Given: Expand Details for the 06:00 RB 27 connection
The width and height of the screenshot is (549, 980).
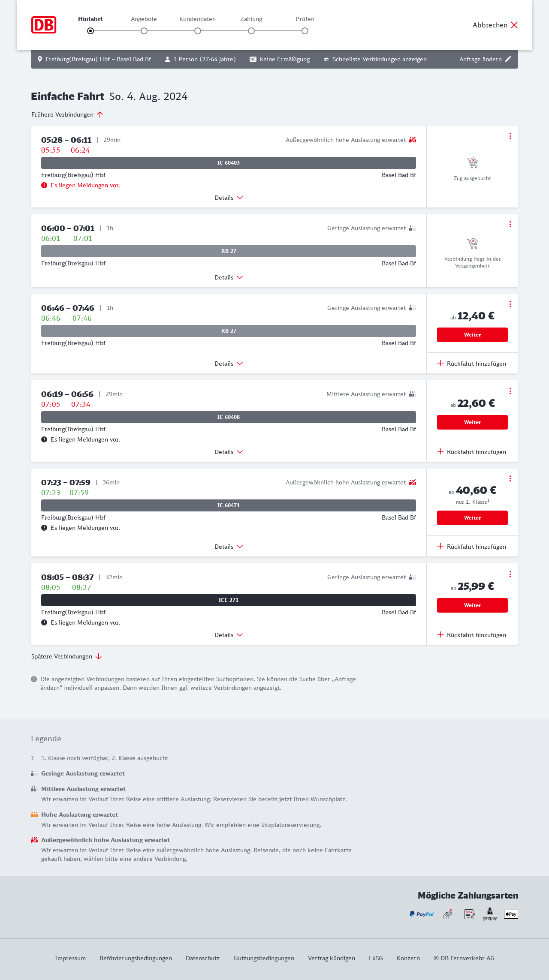Looking at the screenshot, I should (229, 277).
